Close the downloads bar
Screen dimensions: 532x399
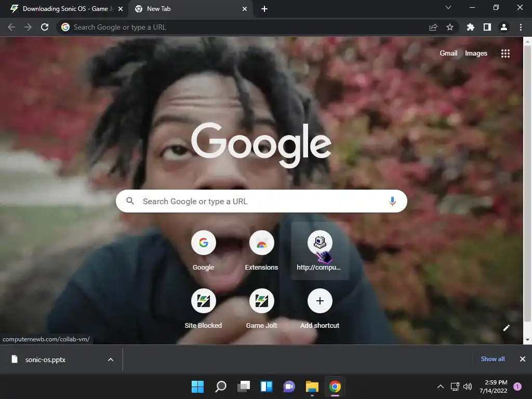tap(523, 359)
